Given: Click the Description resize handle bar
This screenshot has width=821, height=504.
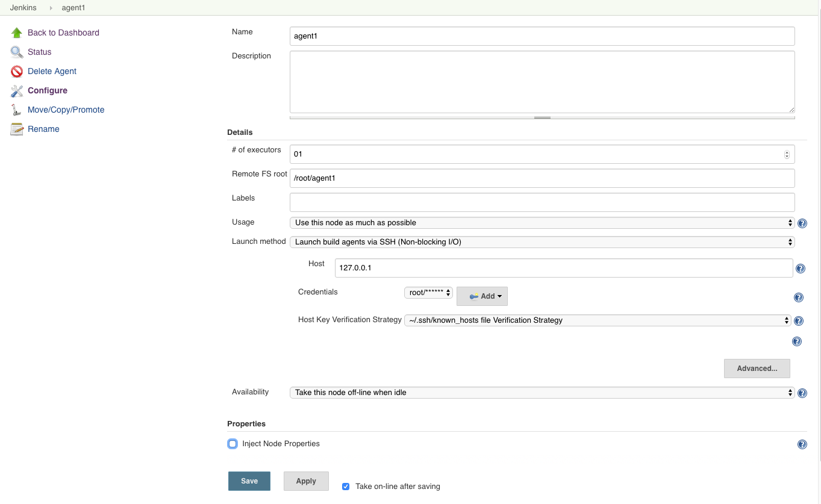Looking at the screenshot, I should point(542,117).
